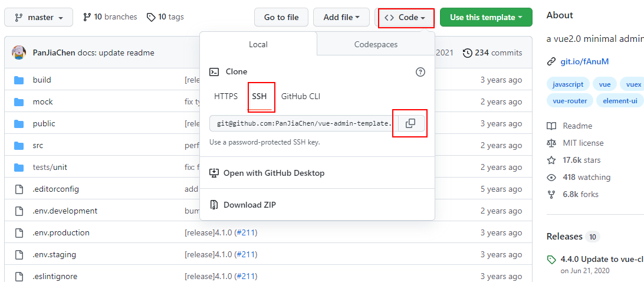644x282 pixels.
Task: Click the build folder icon
Action: tap(18, 80)
